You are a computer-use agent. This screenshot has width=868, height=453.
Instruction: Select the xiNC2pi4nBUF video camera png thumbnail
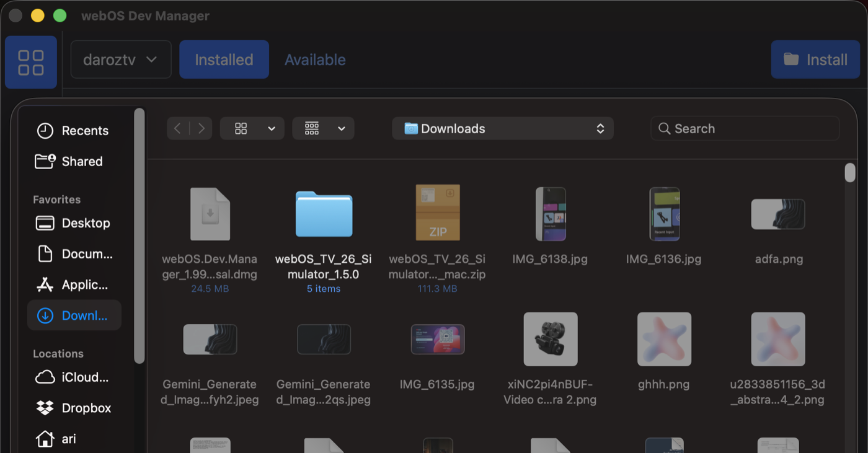[x=551, y=339]
